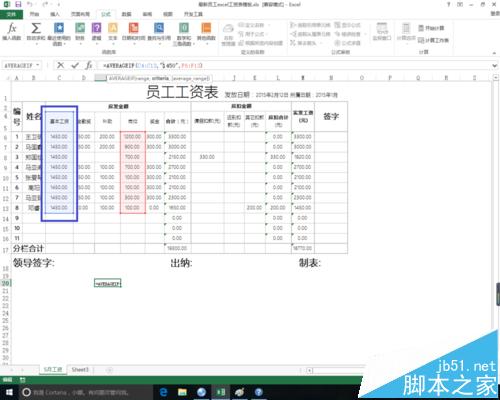
Task: Open the File tab
Action: 11,14
